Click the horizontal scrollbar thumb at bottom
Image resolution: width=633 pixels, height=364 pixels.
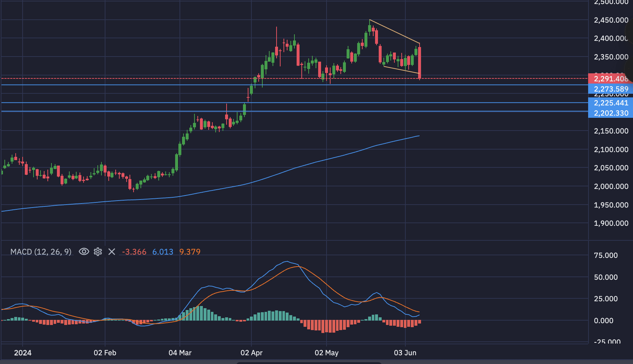click(x=309, y=363)
